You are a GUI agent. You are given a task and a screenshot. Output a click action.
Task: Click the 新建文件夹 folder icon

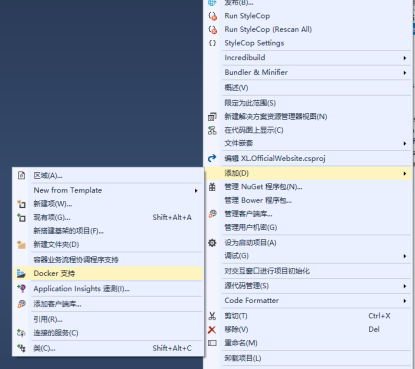tap(21, 245)
